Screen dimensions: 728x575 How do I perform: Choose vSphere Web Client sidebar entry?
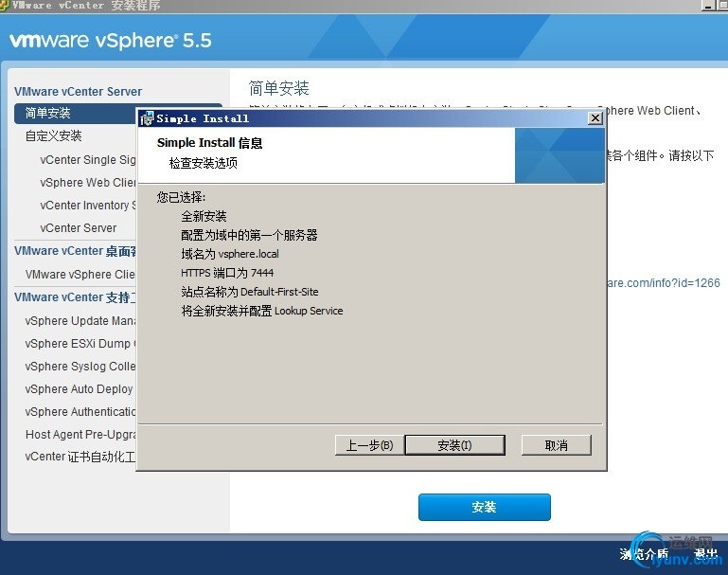(88, 183)
